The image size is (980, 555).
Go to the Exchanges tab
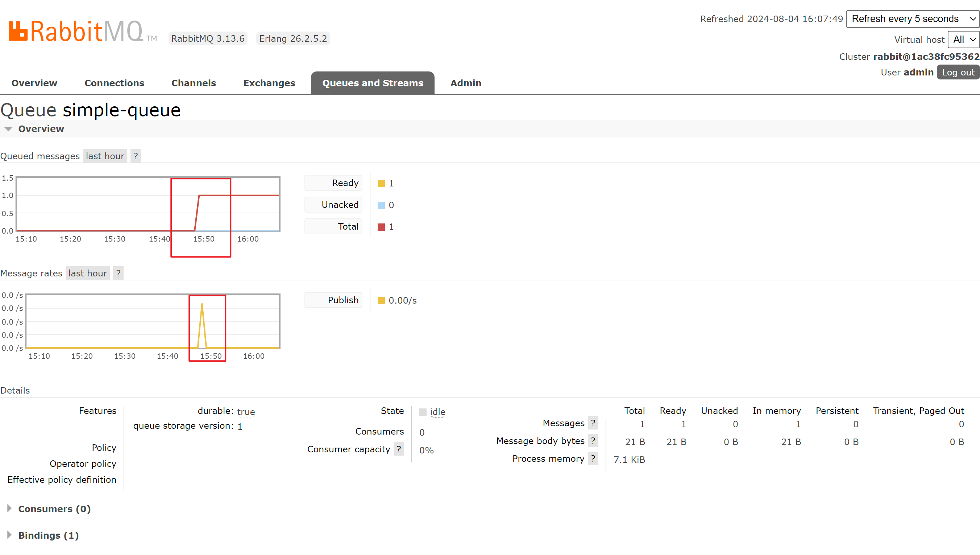point(269,83)
